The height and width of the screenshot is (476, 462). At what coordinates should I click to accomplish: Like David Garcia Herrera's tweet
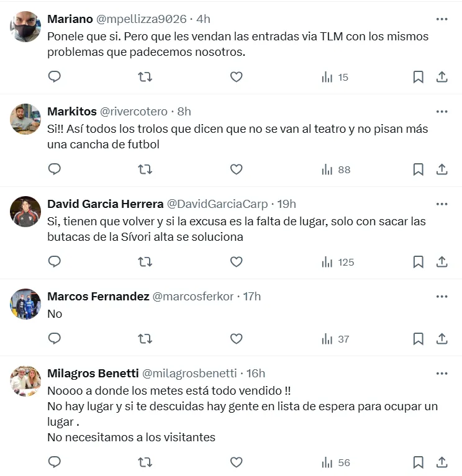pyautogui.click(x=236, y=262)
